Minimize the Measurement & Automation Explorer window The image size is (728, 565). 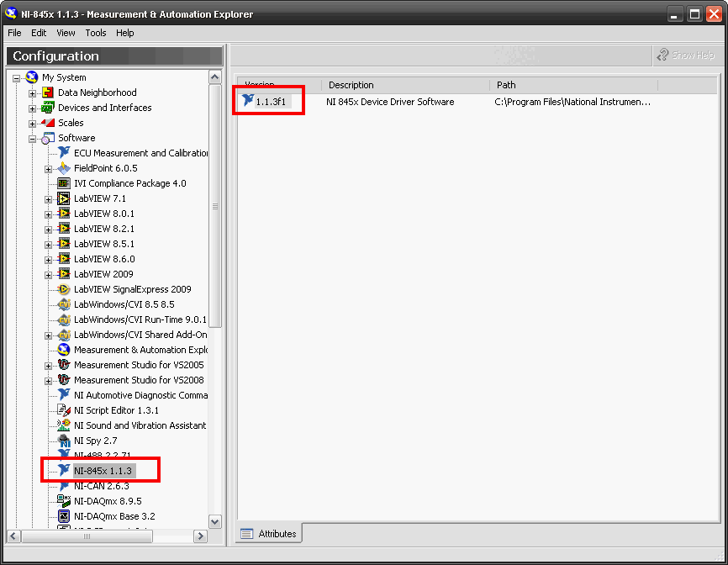pyautogui.click(x=675, y=14)
